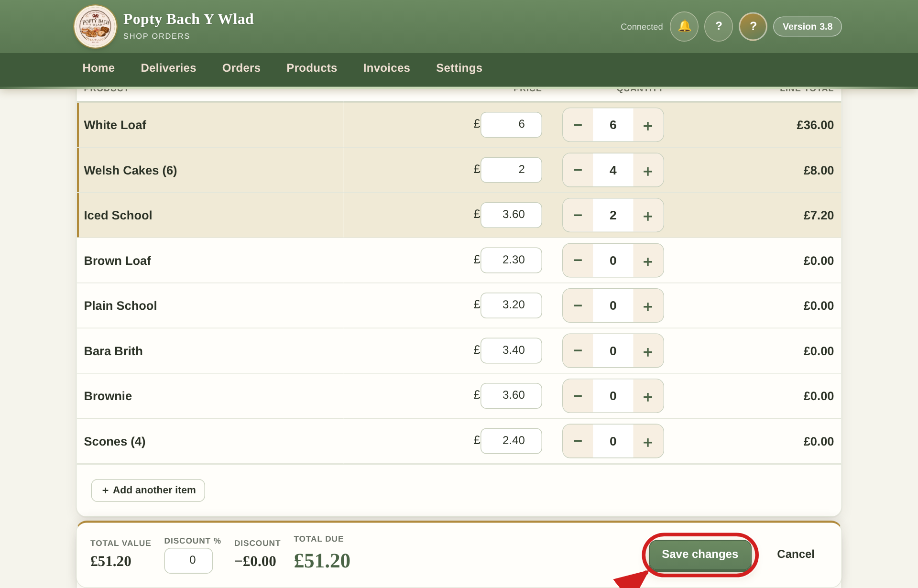Edit the Bara Brith price field
Viewport: 918px width, 588px height.
(x=511, y=350)
